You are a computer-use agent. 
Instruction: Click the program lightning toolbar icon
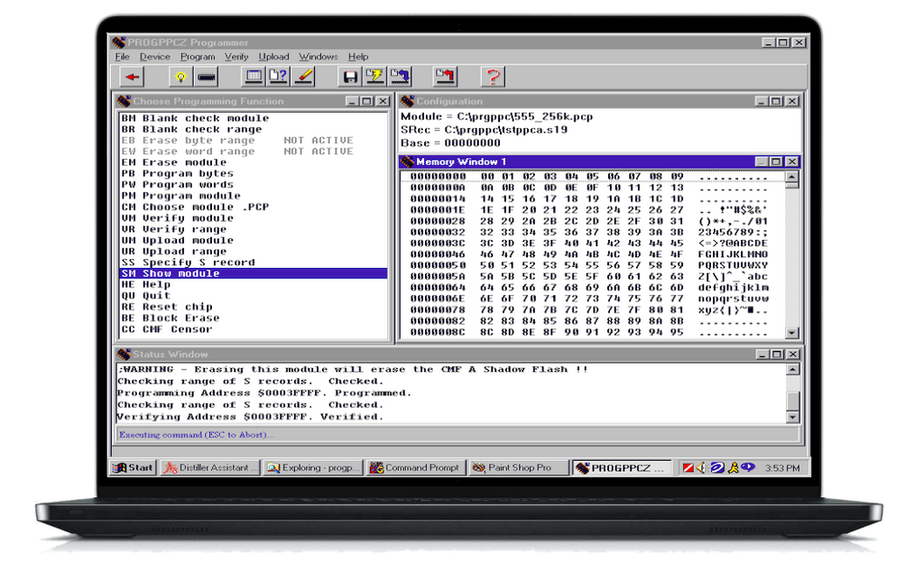[376, 77]
